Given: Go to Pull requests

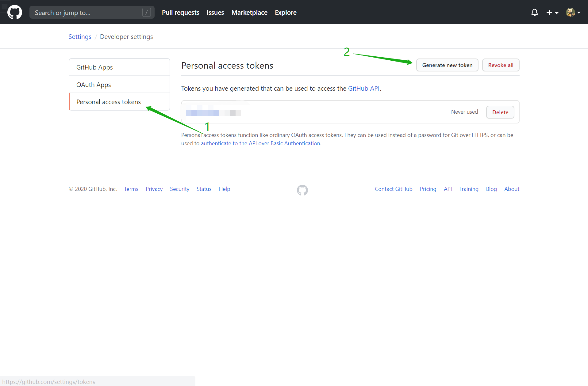Looking at the screenshot, I should click(x=180, y=13).
